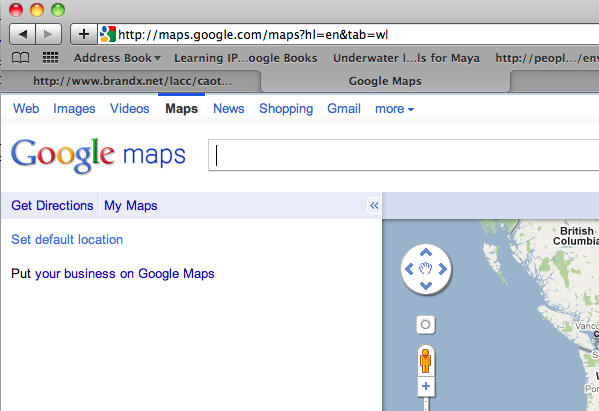Image resolution: width=599 pixels, height=411 pixels.
Task: Add a bookmark with the plus button
Action: point(84,34)
